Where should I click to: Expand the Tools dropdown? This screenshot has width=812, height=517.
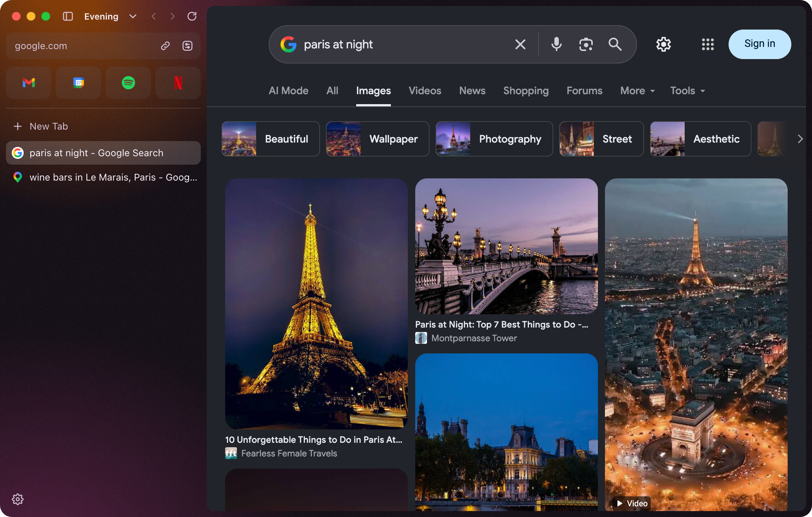coord(688,91)
